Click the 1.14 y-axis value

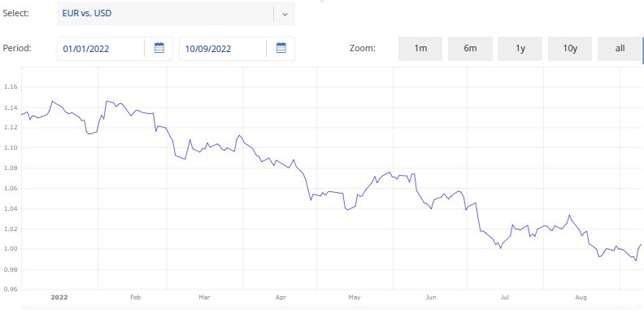coord(11,107)
